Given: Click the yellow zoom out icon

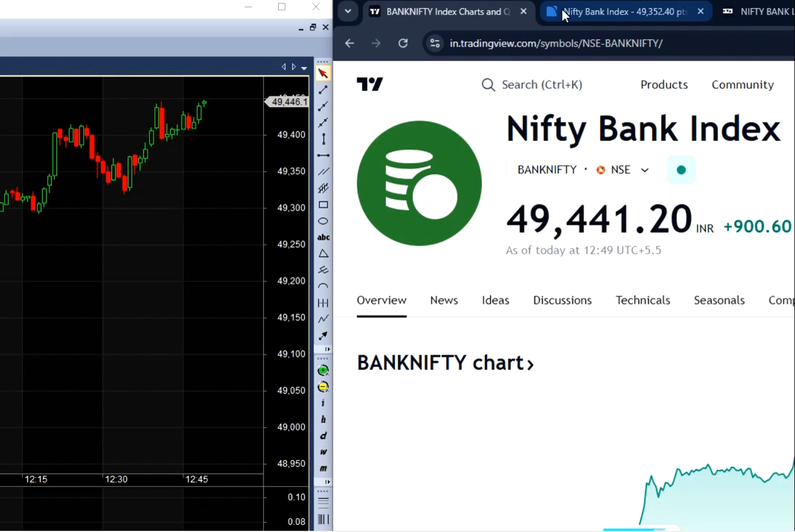Looking at the screenshot, I should coord(323,387).
